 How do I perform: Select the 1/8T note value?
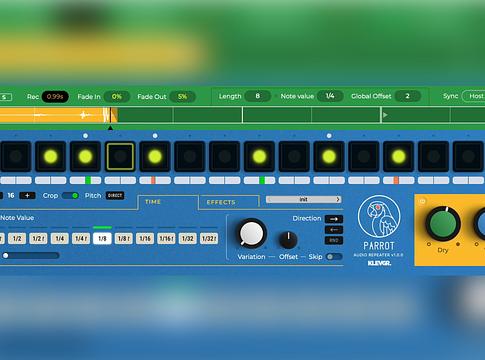click(124, 238)
